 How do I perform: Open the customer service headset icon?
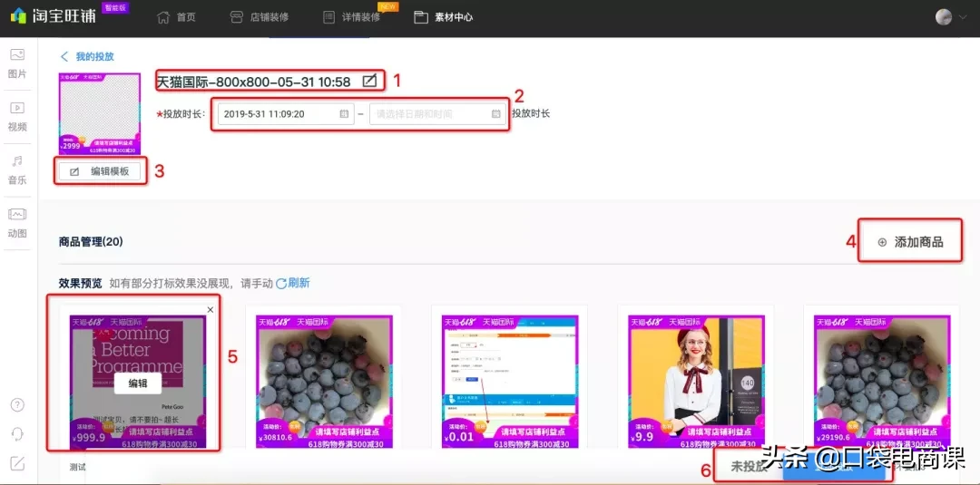pyautogui.click(x=17, y=434)
